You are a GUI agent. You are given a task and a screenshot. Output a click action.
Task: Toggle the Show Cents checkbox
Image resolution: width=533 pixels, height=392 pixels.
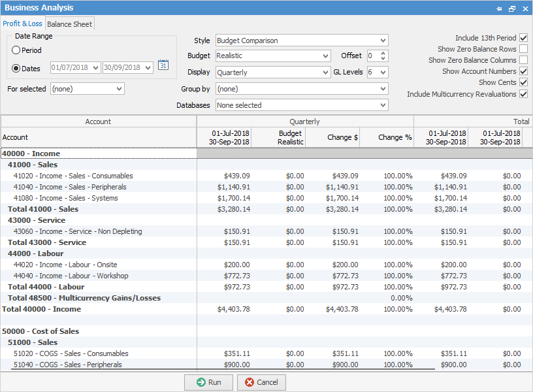point(523,82)
